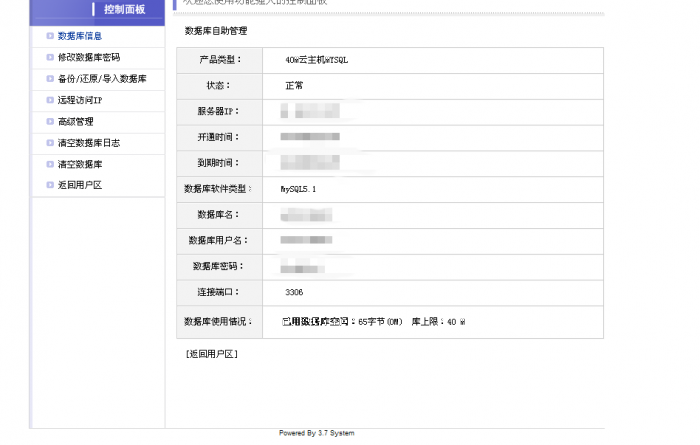Select the product type value 40M云主机MYSQL
The image size is (700, 445).
317,60
